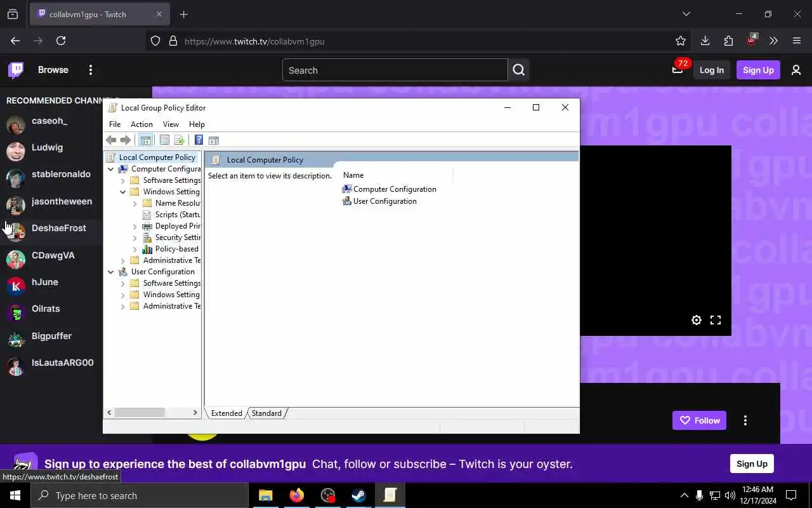The width and height of the screenshot is (812, 508).
Task: Click the player fullscreen icon
Action: pyautogui.click(x=716, y=320)
